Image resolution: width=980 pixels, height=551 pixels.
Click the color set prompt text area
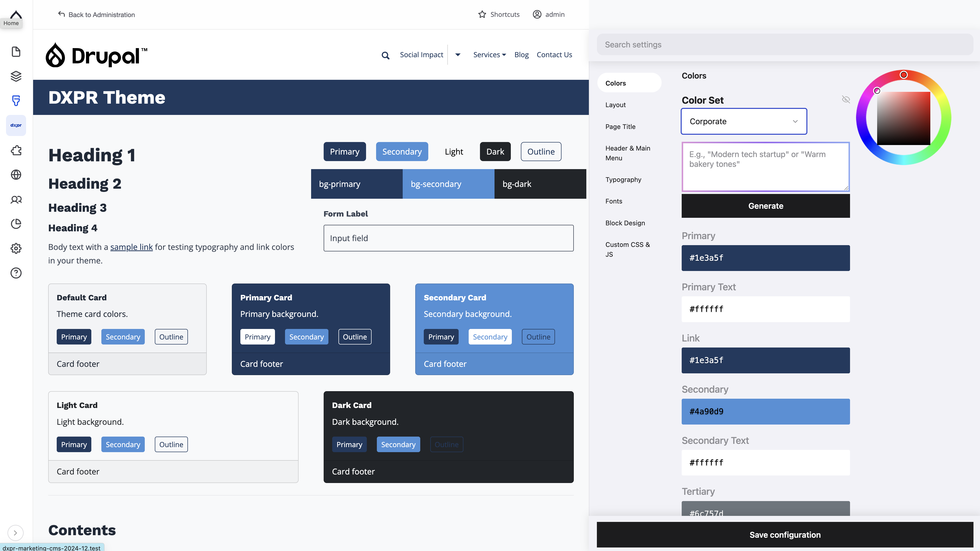(x=765, y=167)
